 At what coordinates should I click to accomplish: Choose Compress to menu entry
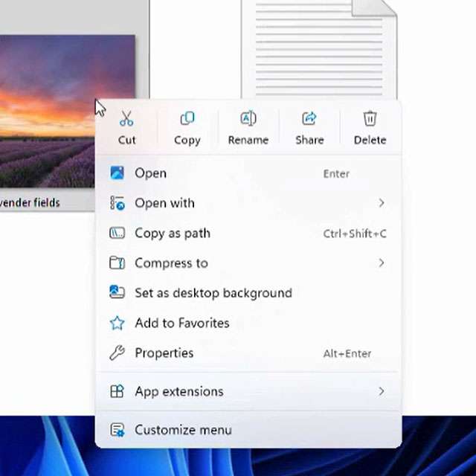(248, 263)
